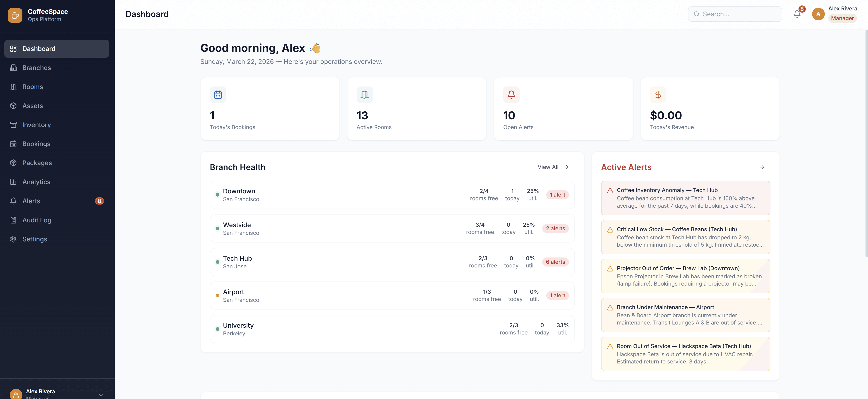This screenshot has height=399, width=868.
Task: Click the dollar icon on Today's Revenue card
Action: tap(658, 94)
